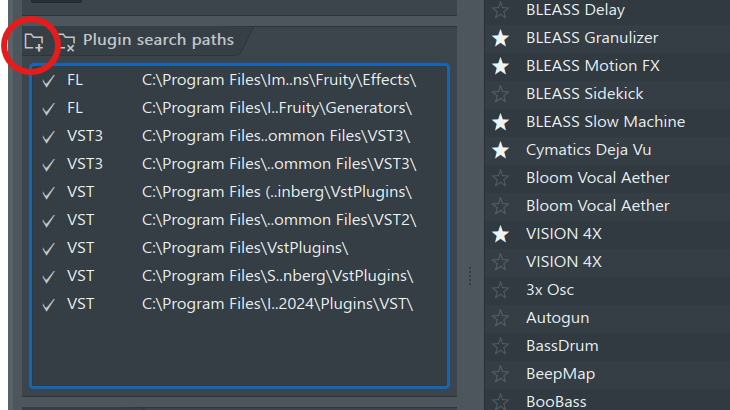The height and width of the screenshot is (410, 730).
Task: Toggle checkmark for S..nberg\VstPlugins path
Action: point(48,277)
